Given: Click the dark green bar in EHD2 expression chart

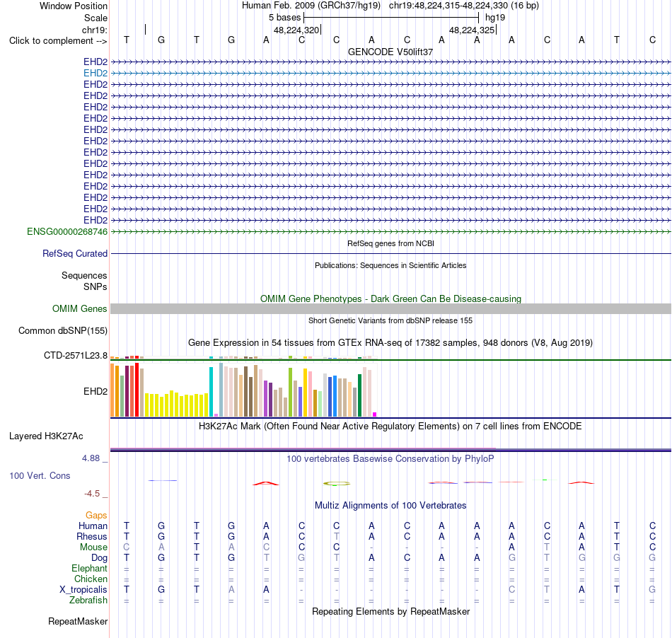Looking at the screenshot, I should pos(359,395).
